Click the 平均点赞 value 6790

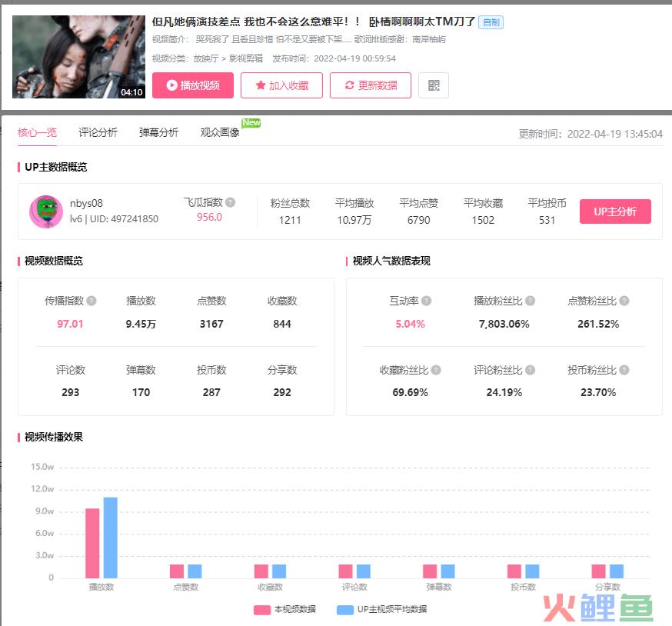418,220
